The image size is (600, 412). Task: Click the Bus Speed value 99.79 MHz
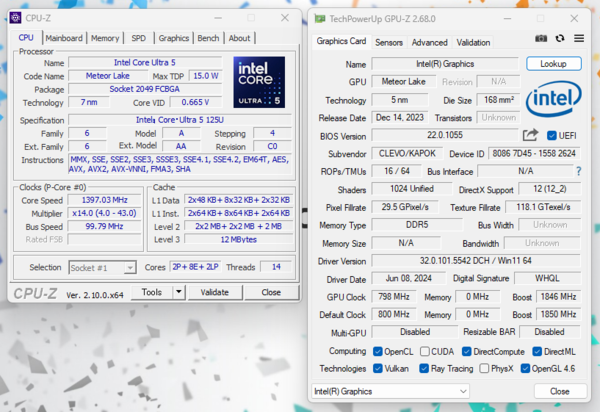point(104,226)
